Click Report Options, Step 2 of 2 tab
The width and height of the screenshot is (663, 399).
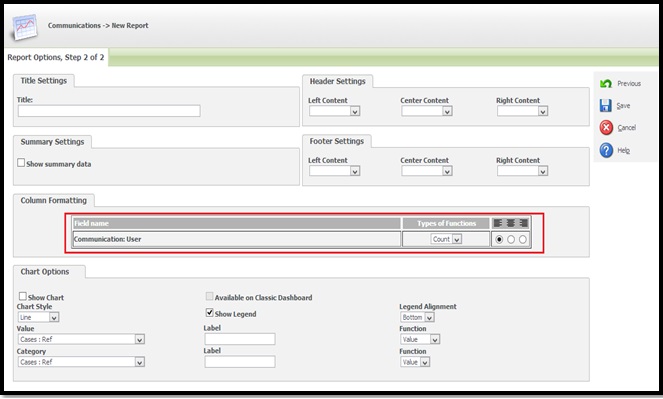(x=56, y=57)
